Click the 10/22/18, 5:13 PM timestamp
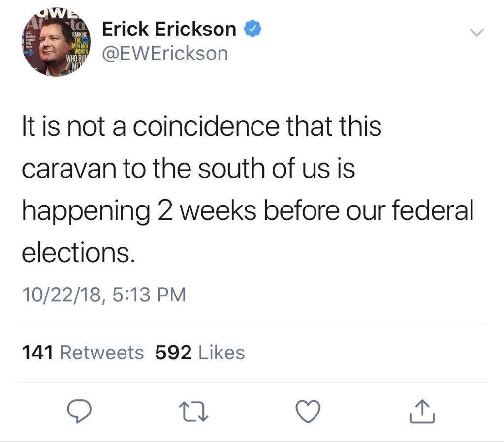Screen dimensions: 504x444 [x=104, y=295]
